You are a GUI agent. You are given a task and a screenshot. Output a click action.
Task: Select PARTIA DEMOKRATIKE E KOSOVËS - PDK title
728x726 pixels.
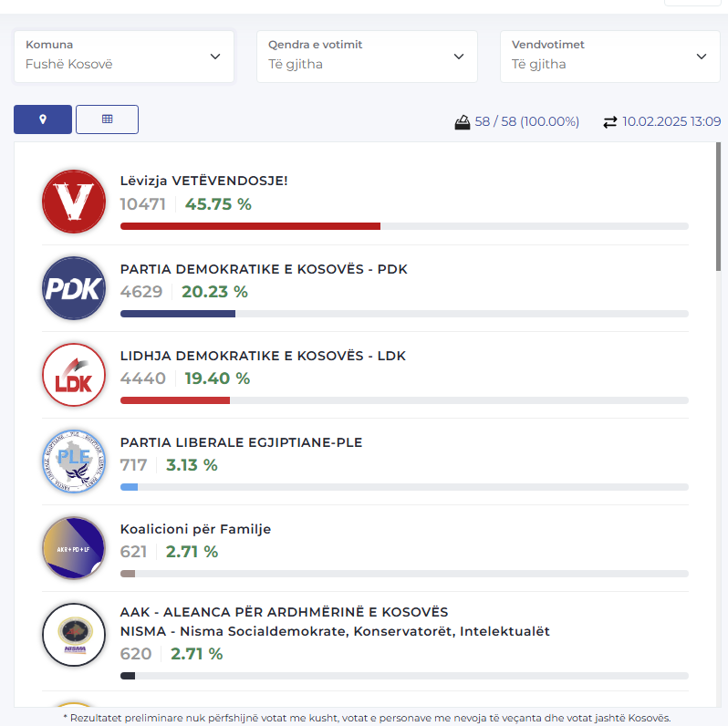pos(264,269)
